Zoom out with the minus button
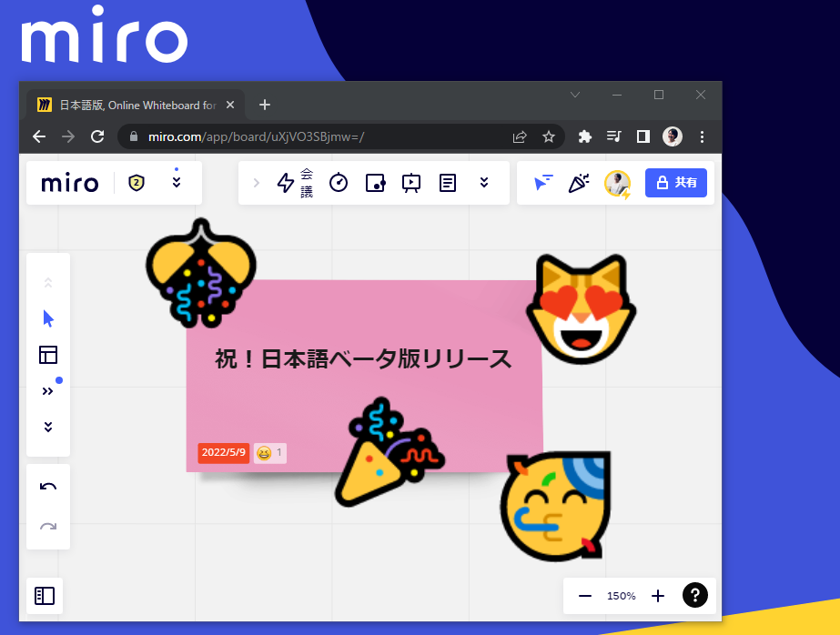Viewport: 840px width, 635px height. [x=585, y=596]
